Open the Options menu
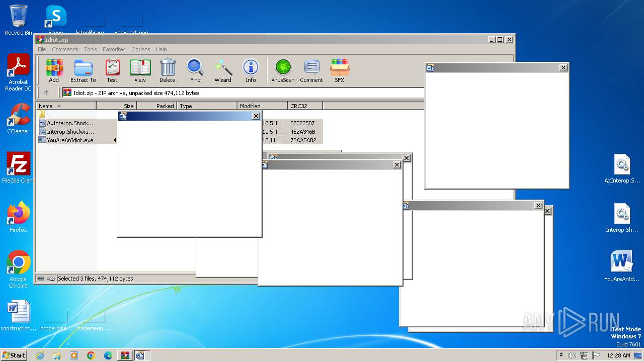 [x=141, y=49]
